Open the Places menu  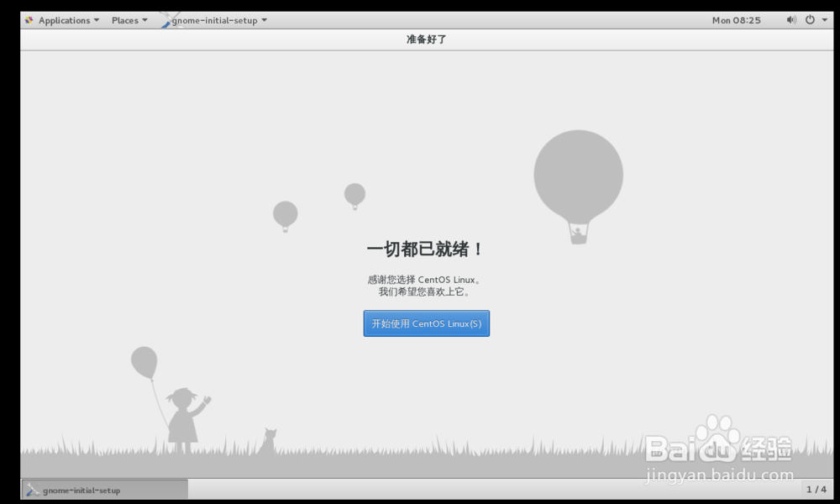[129, 20]
